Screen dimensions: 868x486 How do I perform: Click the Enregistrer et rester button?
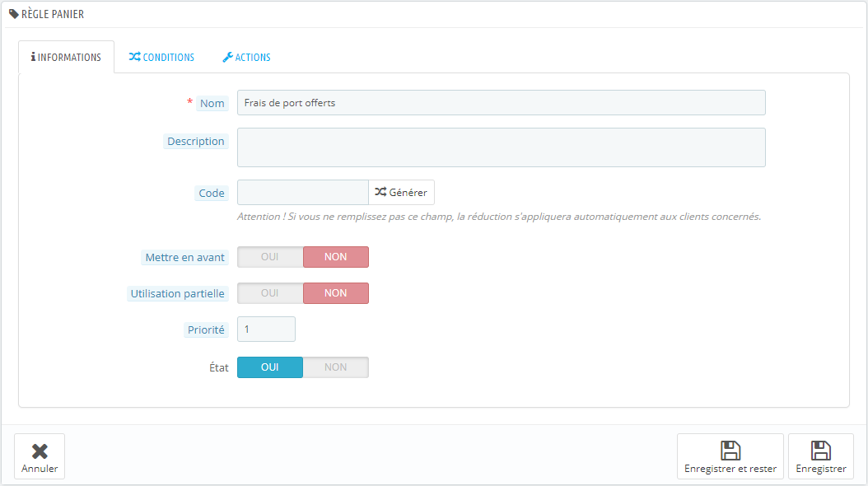point(730,456)
